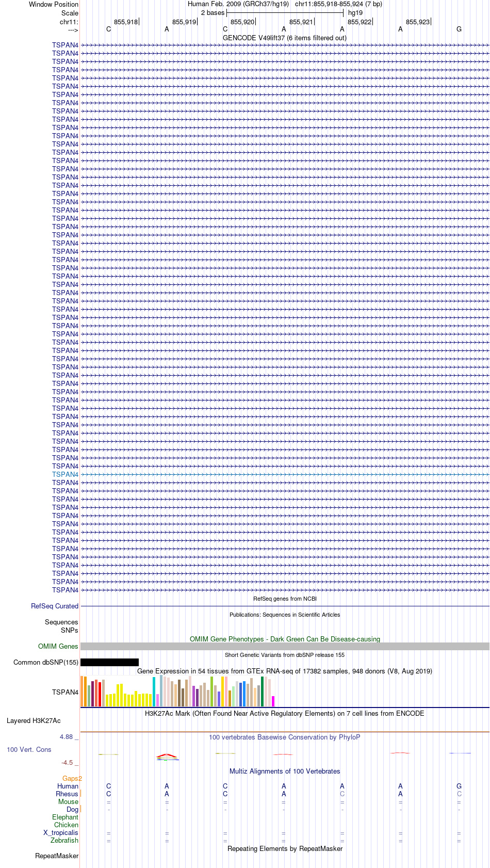The image size is (490, 868).
Task: Click the Gaps label in Multiz track
Action: pos(72,778)
